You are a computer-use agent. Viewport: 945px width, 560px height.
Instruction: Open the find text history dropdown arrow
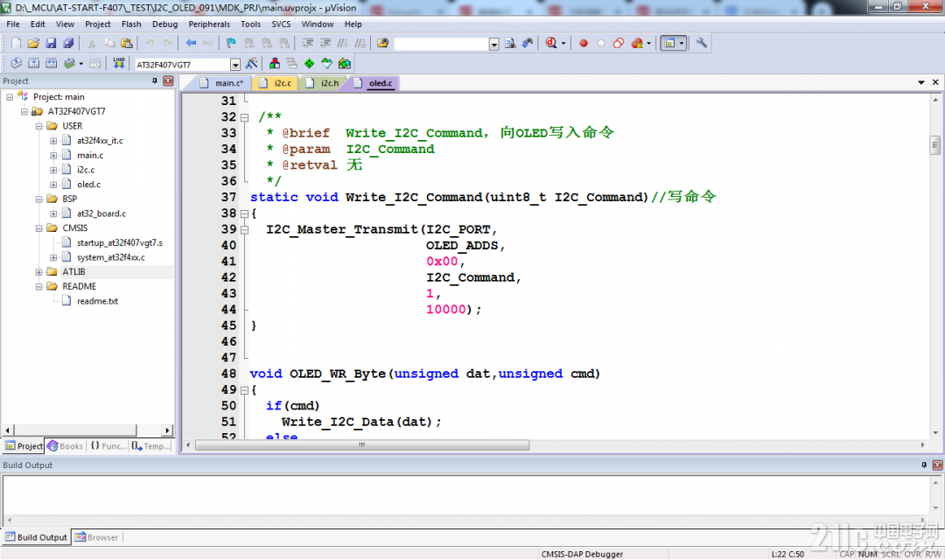(x=494, y=44)
